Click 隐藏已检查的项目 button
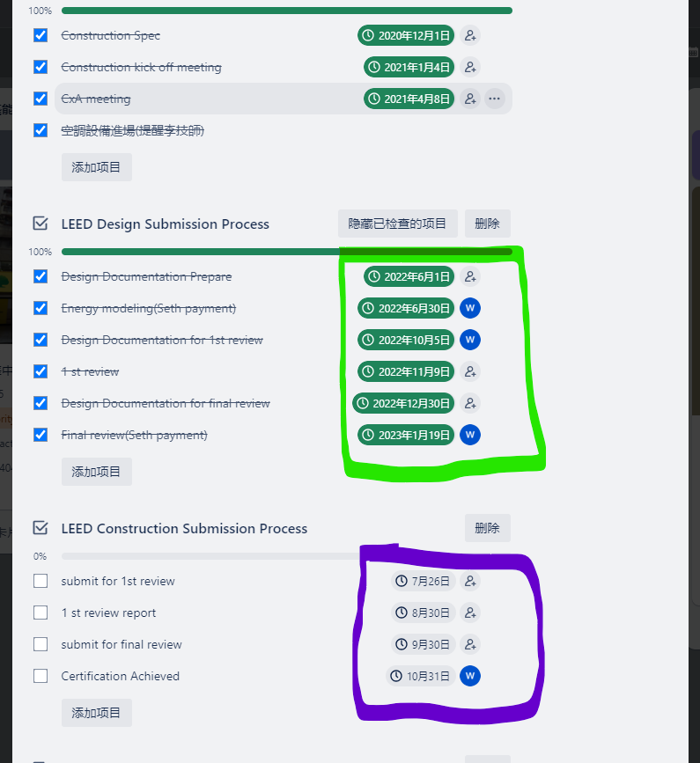The image size is (700, 763). pyautogui.click(x=398, y=224)
